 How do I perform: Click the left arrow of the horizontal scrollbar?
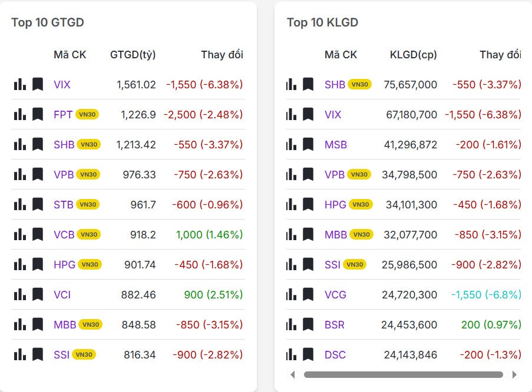(x=293, y=374)
